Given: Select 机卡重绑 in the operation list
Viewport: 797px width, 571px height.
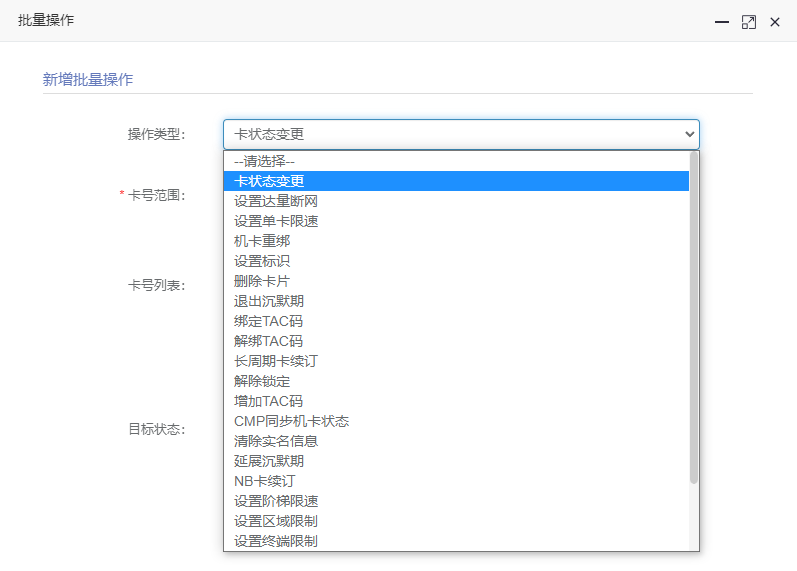Looking at the screenshot, I should 456,241.
